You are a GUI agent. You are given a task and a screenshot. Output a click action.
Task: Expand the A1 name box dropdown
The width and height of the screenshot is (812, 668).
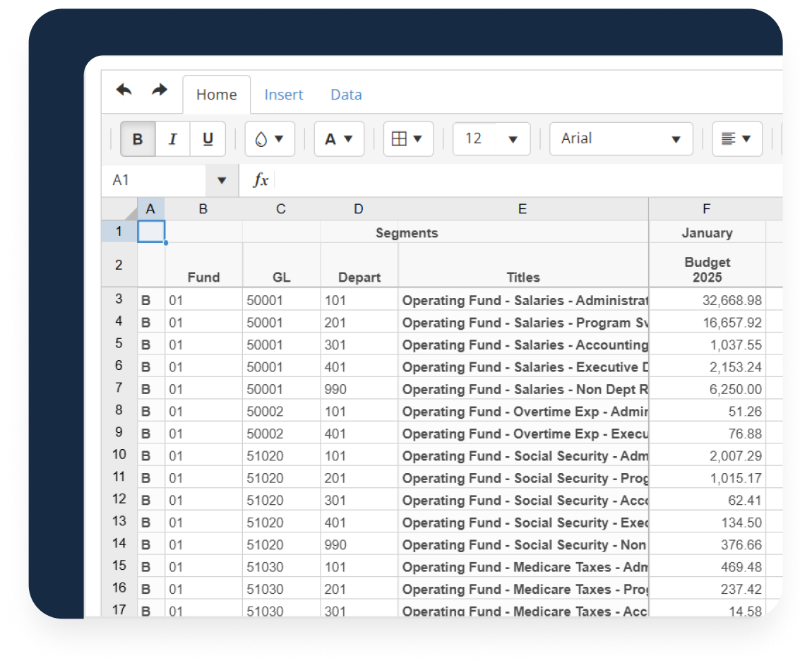(222, 180)
